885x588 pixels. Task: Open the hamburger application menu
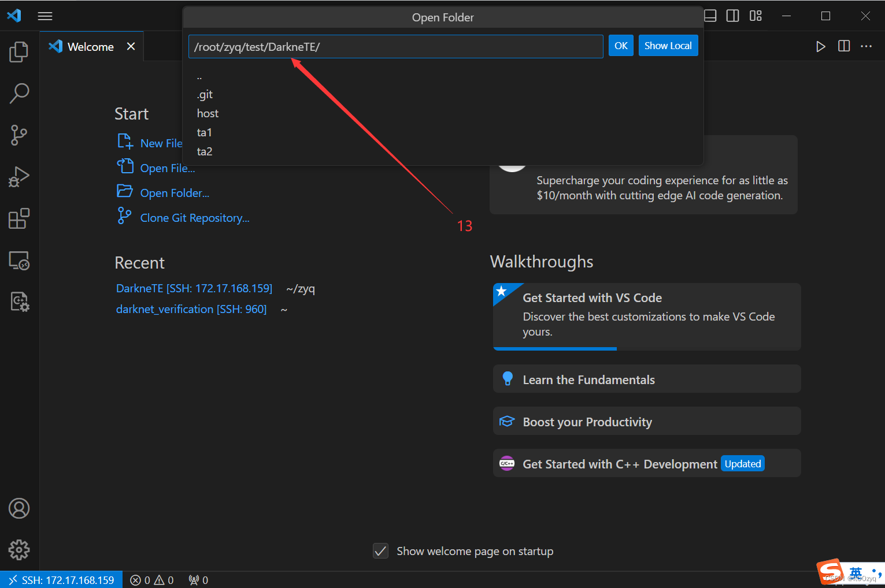click(45, 16)
